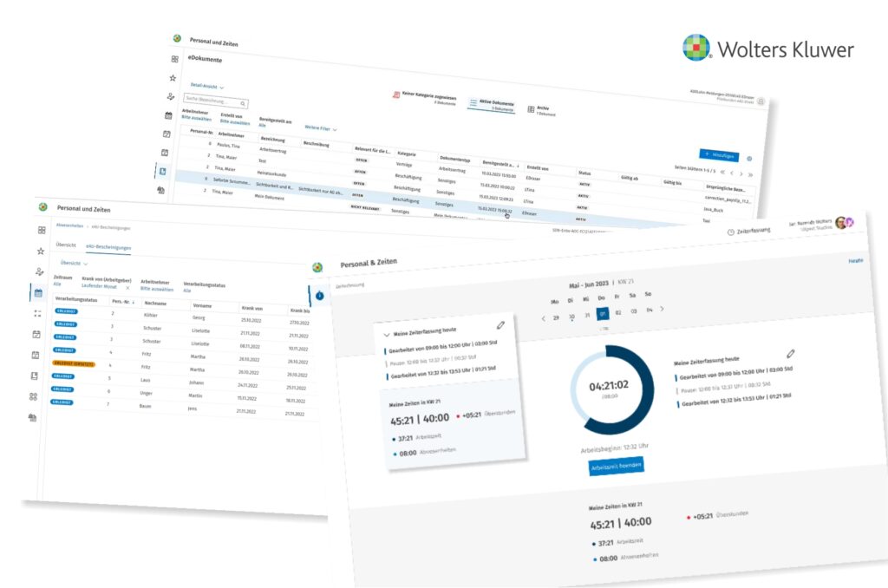Screen dimensions: 888x588
Task: Click the Hinzufügen button
Action: (718, 155)
